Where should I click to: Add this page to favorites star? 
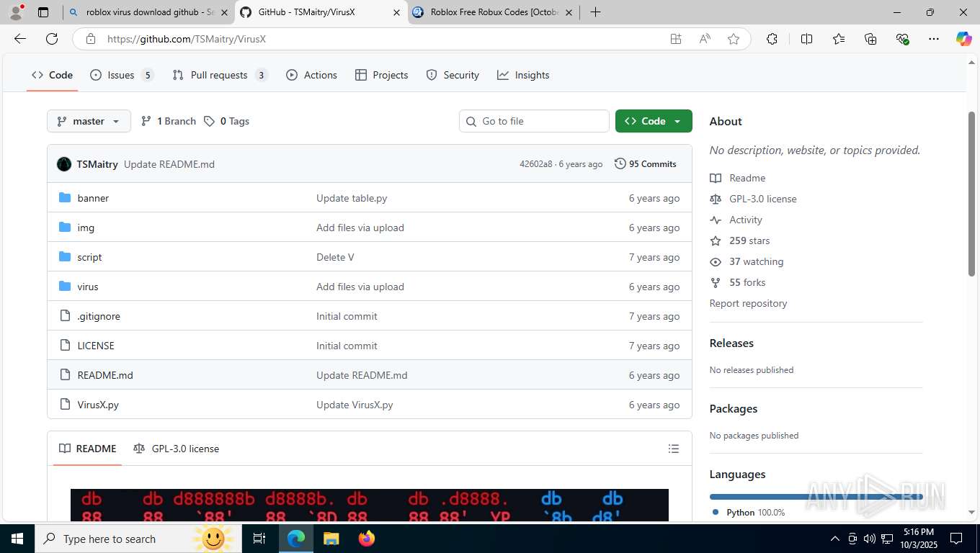[734, 39]
